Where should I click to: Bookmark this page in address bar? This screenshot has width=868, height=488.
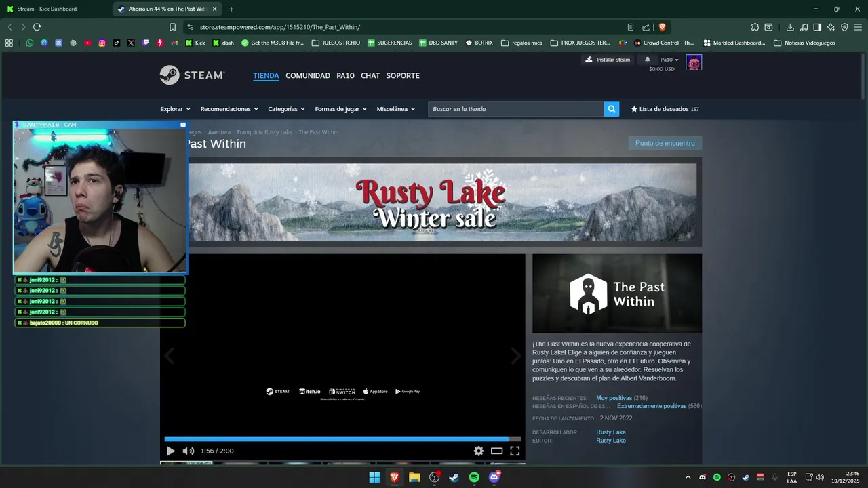[172, 27]
